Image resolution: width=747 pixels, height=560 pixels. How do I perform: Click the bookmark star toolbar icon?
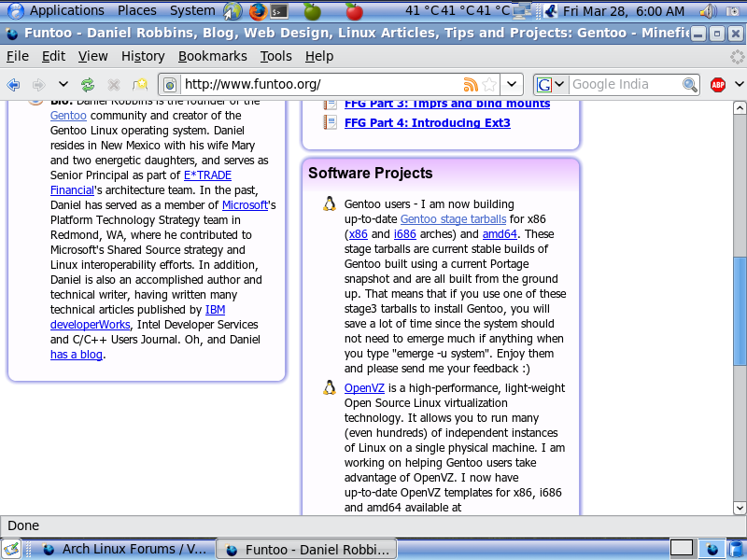pyautogui.click(x=140, y=85)
